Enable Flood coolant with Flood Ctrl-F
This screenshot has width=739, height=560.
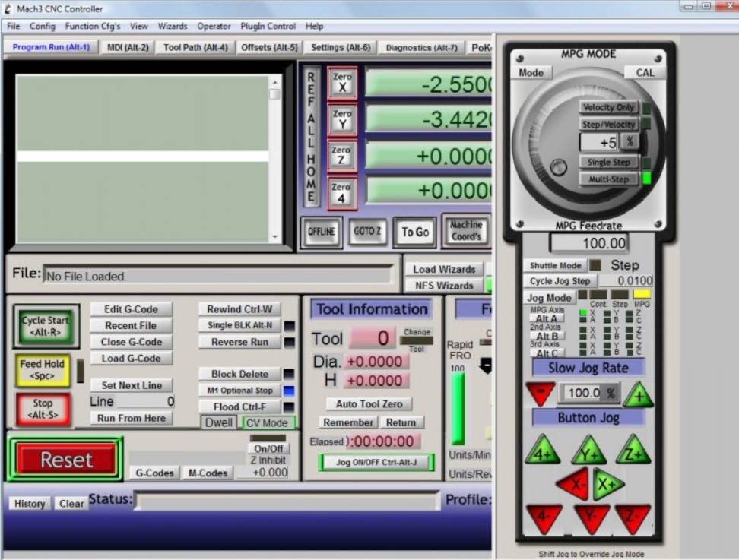click(x=240, y=406)
